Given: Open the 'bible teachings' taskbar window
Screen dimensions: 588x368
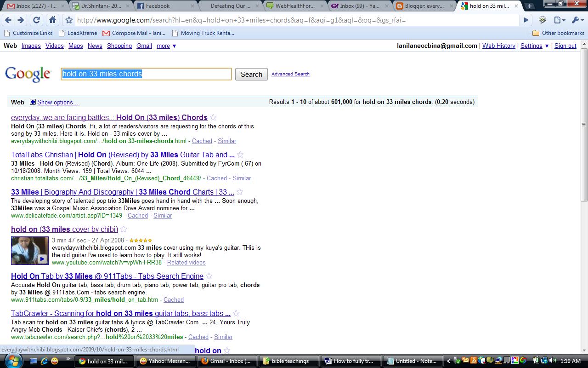Looking at the screenshot, I should coord(288,361).
